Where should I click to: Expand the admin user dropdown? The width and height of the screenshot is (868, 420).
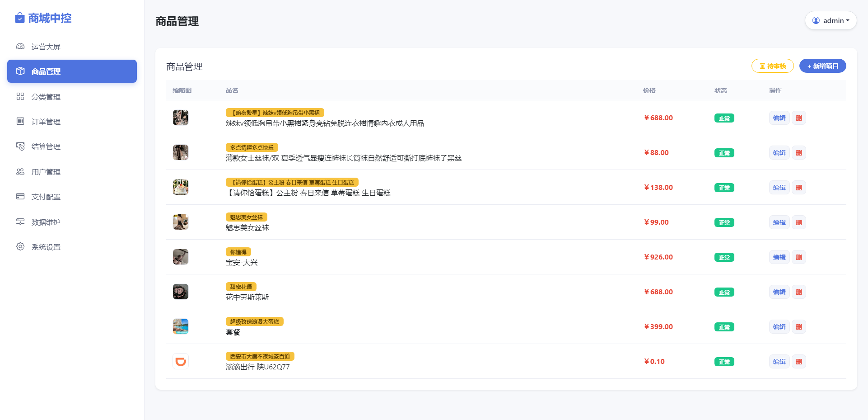click(831, 20)
